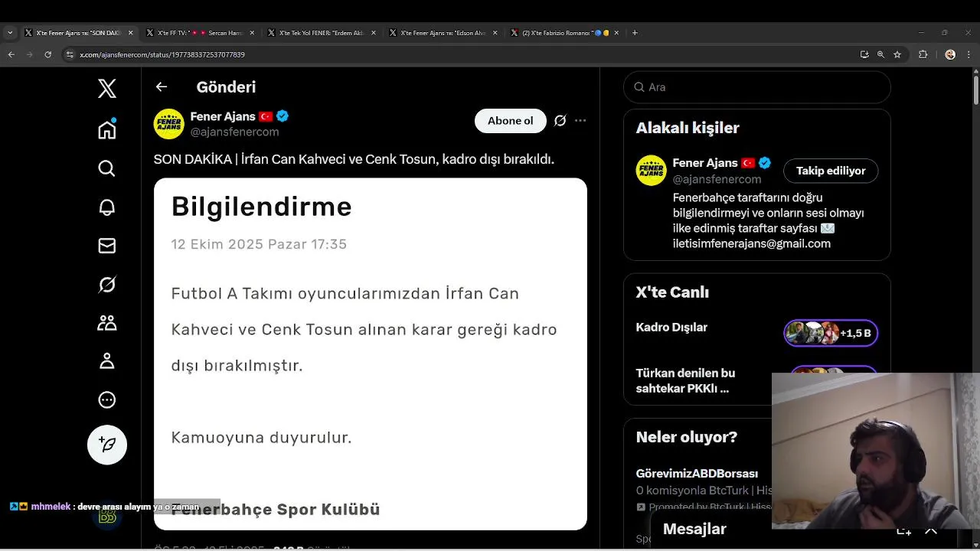980x551 pixels.
Task: Open the browser extensions puzzle icon
Action: pyautogui.click(x=923, y=54)
